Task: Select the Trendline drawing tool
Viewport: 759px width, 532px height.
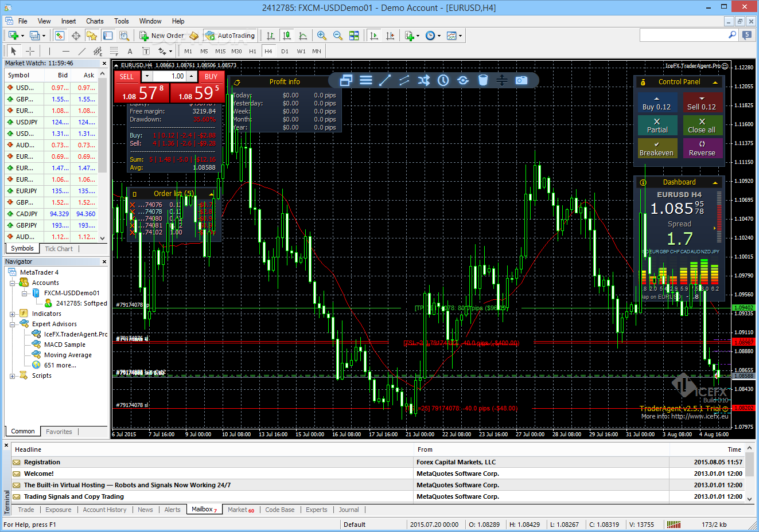Action: [x=82, y=51]
